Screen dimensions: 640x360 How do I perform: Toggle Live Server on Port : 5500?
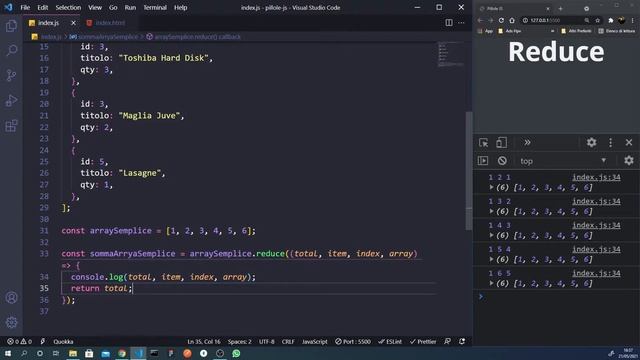pos(353,342)
